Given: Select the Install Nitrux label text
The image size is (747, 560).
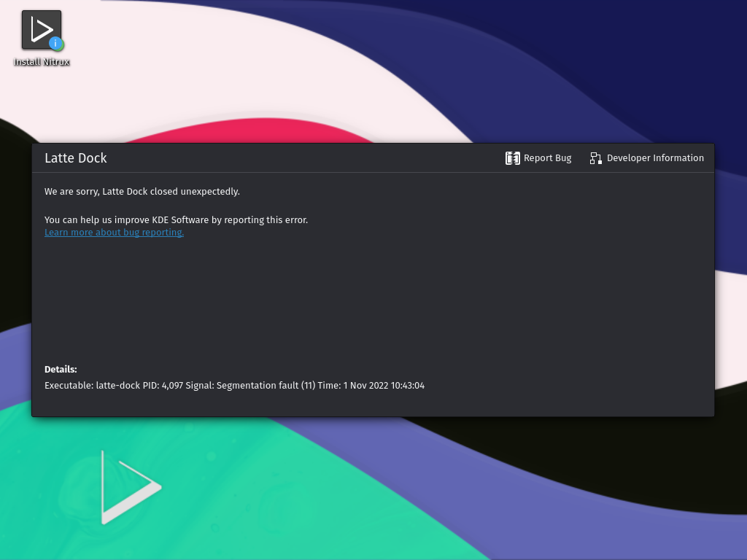Looking at the screenshot, I should pyautogui.click(x=42, y=62).
